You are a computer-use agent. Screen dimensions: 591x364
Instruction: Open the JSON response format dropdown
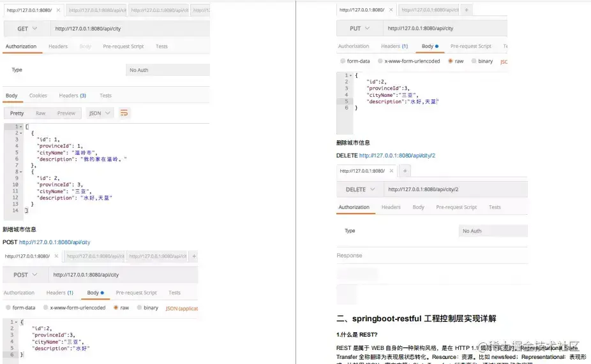tap(100, 113)
